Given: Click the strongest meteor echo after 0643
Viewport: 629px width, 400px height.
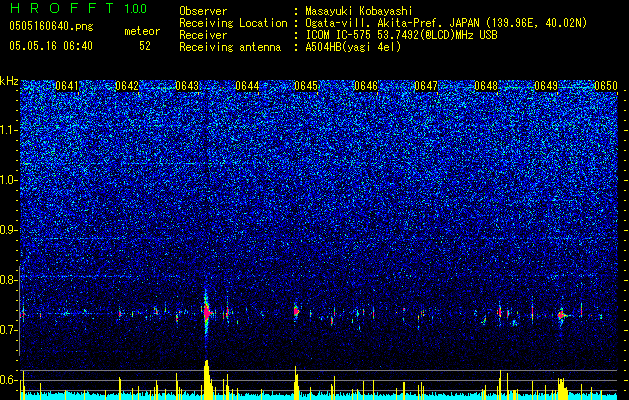Looking at the screenshot, I should pos(207,312).
